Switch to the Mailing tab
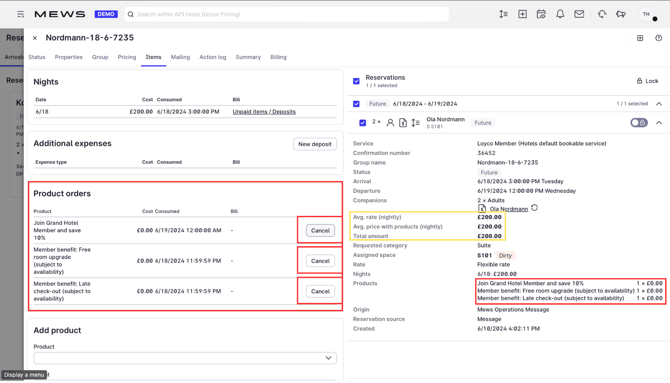Viewport: 670px width, 383px height. [x=180, y=57]
